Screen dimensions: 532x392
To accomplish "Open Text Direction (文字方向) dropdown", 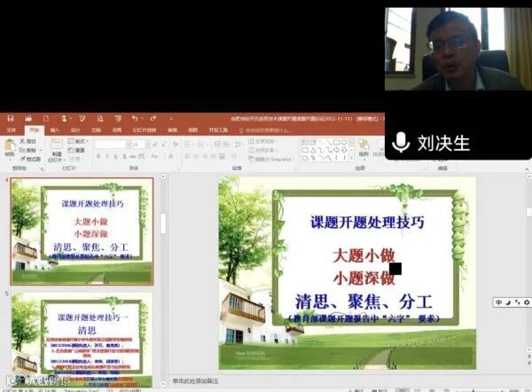I will (x=262, y=141).
